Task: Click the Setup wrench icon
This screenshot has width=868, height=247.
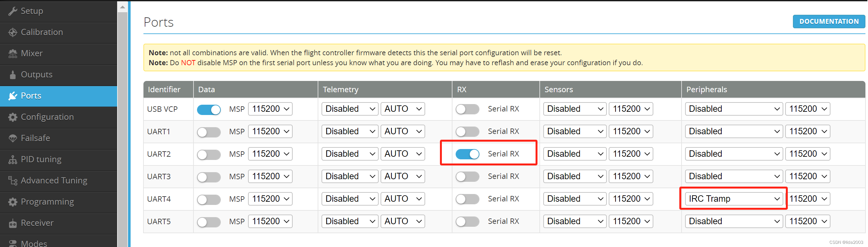Action: click(x=13, y=11)
